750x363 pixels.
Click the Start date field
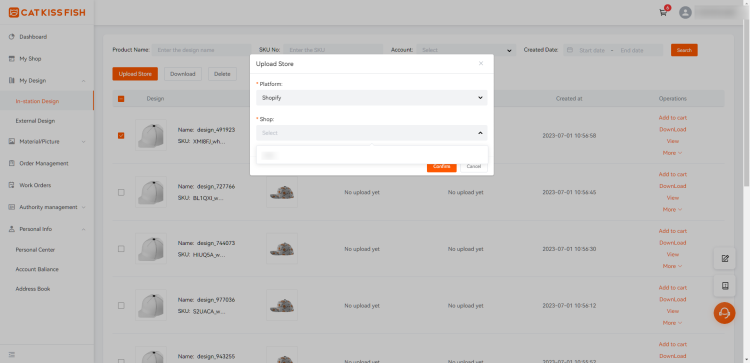[592, 50]
